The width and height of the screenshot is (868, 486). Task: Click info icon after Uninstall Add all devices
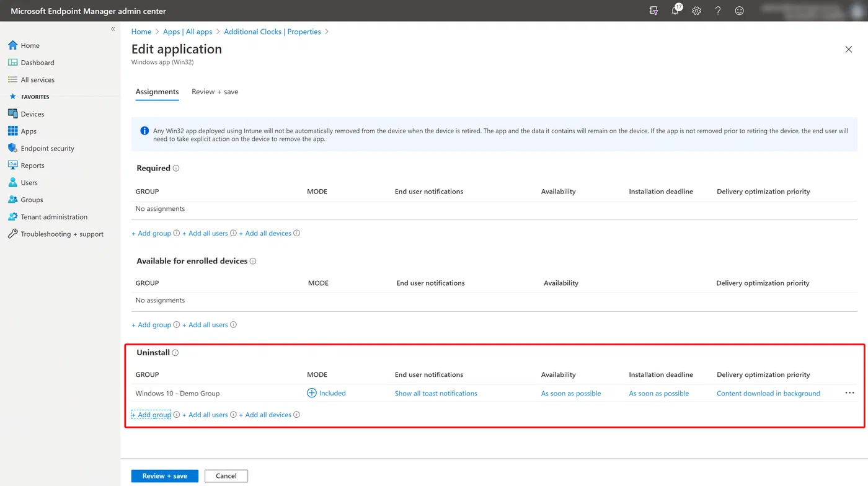coord(296,415)
